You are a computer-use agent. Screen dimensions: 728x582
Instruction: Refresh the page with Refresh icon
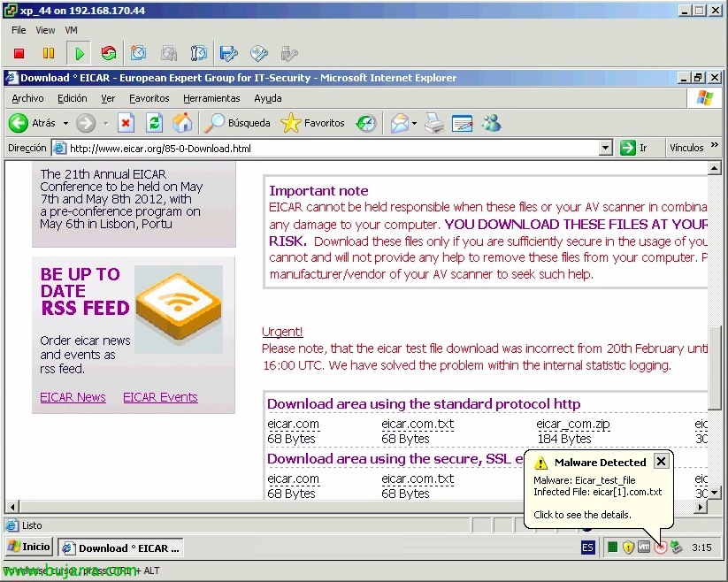click(x=154, y=123)
